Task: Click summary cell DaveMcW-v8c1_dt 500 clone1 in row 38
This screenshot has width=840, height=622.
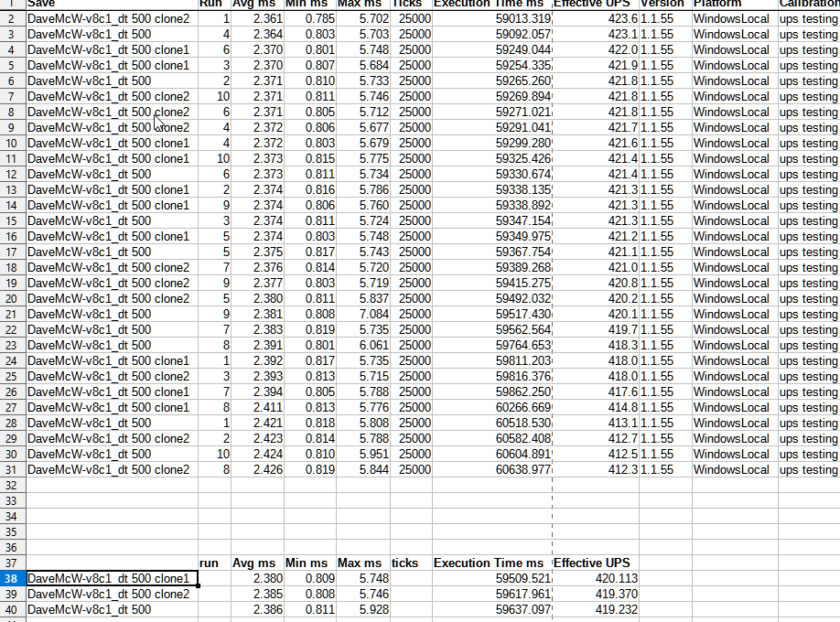Action: coord(110,578)
